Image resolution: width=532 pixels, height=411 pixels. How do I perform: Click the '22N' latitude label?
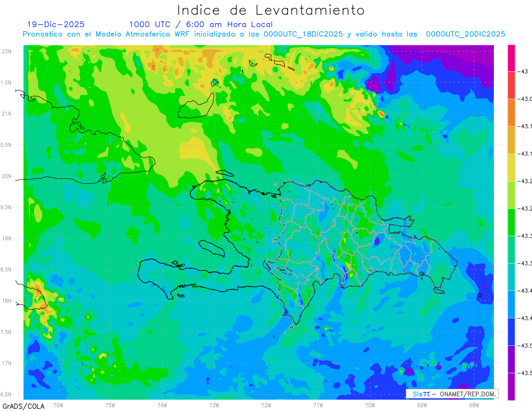point(7,51)
